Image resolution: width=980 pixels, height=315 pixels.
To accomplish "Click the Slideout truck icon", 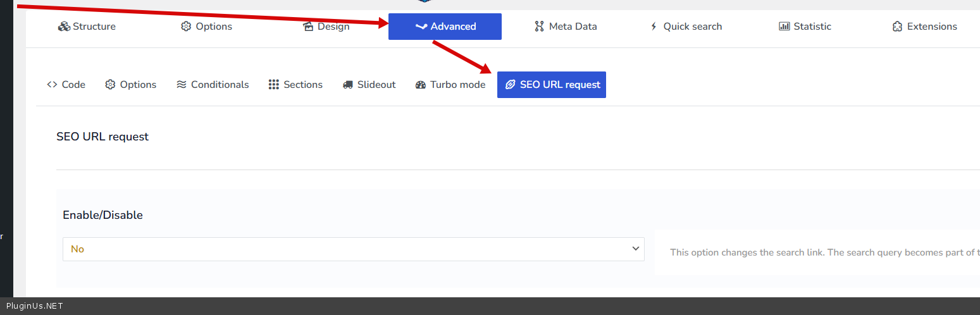I will point(348,85).
